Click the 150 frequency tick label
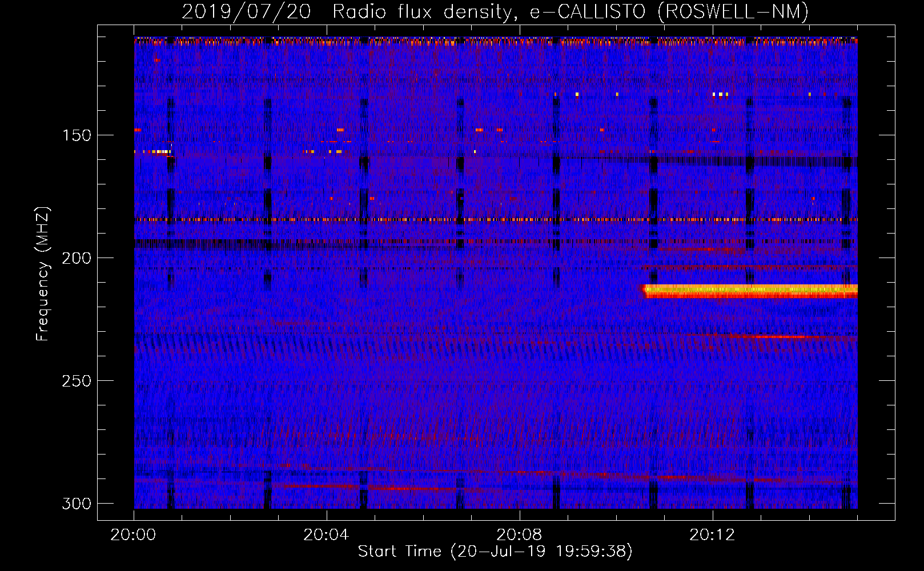The height and width of the screenshot is (571, 924). [x=77, y=135]
